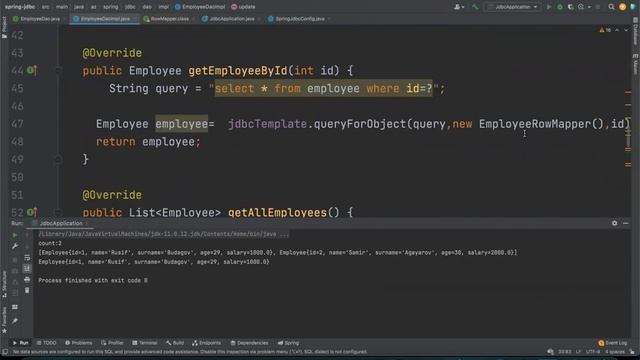
Task: Click the orange user avatar icon
Action: pos(622,7)
